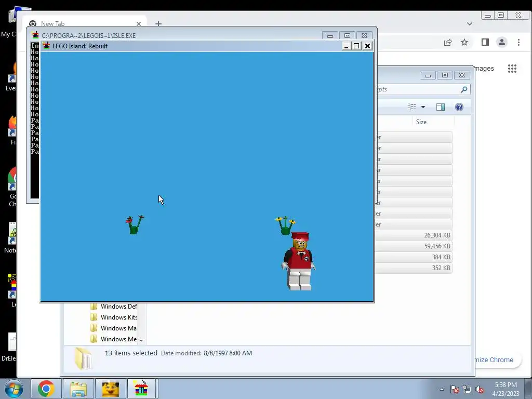Viewport: 532px width, 399px height.
Task: Close the New Tab in Chrome
Action: [138, 24]
